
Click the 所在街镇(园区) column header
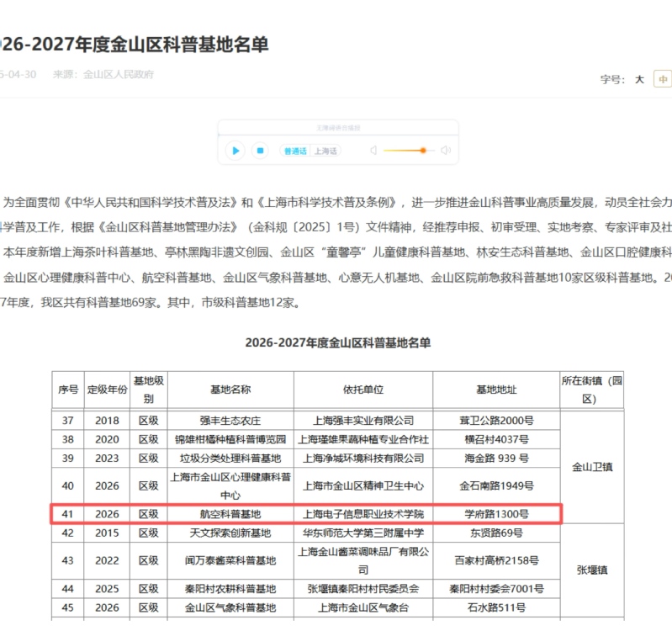coord(592,390)
